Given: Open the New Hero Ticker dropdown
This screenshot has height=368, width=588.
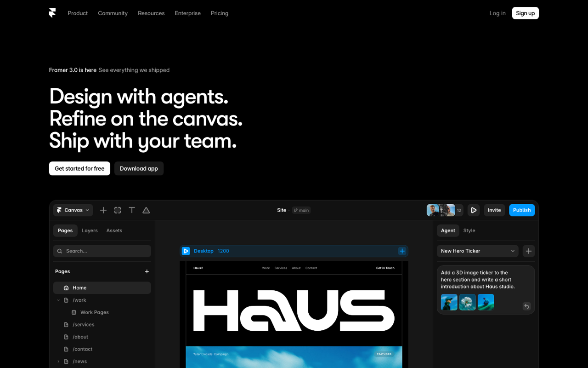Looking at the screenshot, I should click(x=478, y=251).
